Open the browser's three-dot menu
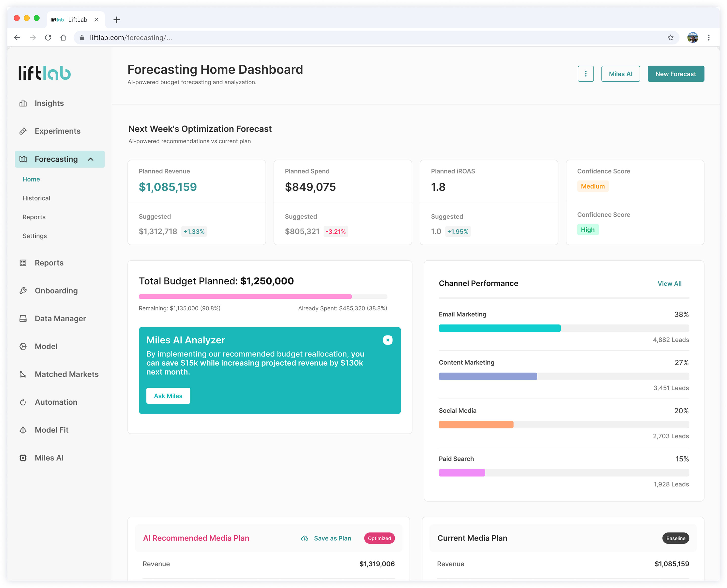Viewport: 727px width, 588px height. (x=708, y=38)
